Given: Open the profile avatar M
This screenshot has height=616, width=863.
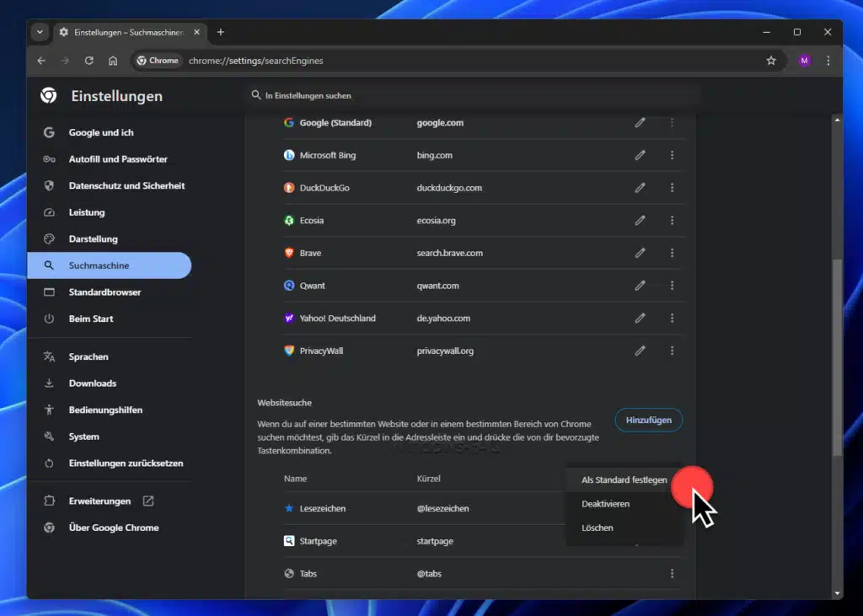Looking at the screenshot, I should point(804,61).
